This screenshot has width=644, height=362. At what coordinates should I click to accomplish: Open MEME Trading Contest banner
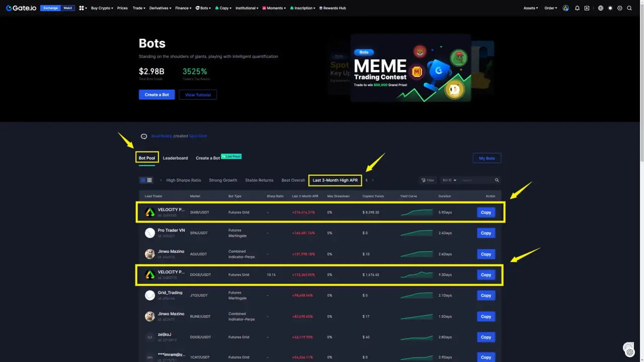coord(411,67)
